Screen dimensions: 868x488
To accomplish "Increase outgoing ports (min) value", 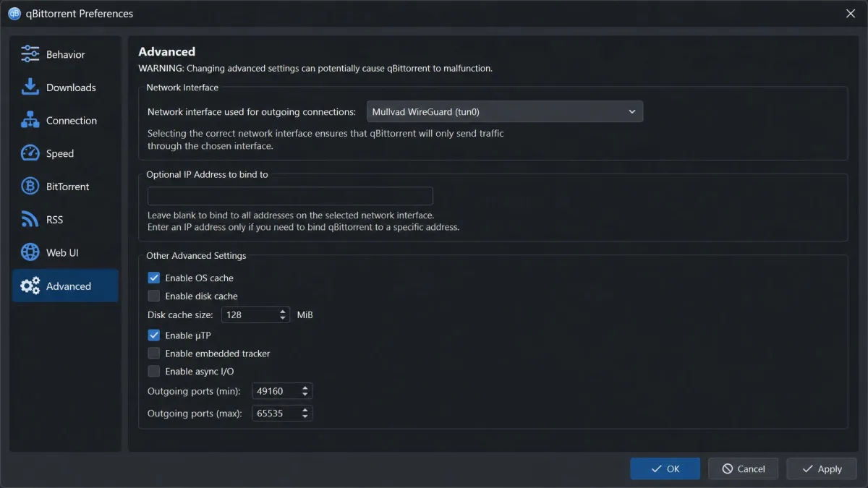I will tap(305, 388).
